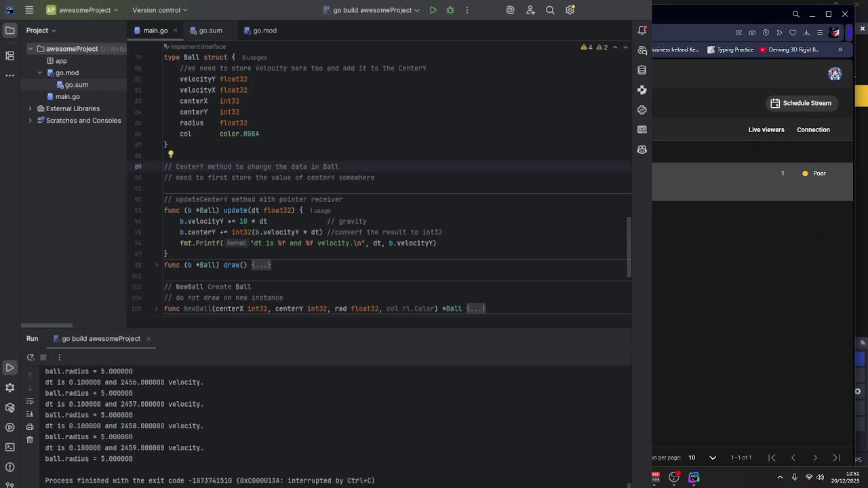Open Database tool window icon
The height and width of the screenshot is (488, 868).
642,70
